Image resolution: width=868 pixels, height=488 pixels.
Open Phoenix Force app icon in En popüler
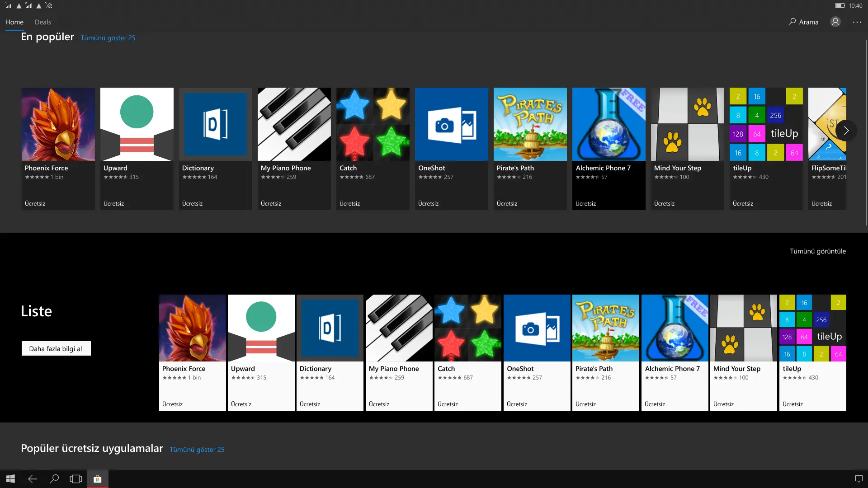point(58,124)
